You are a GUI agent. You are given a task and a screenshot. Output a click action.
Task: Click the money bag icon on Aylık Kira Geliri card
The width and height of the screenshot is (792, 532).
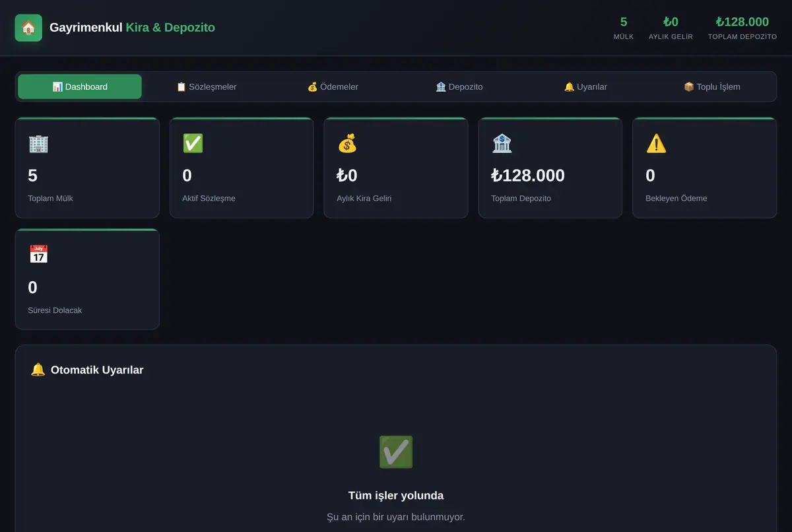click(347, 143)
